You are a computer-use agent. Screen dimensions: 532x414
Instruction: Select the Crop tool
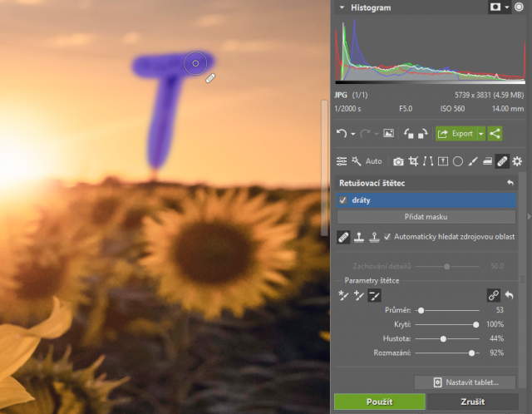(x=413, y=161)
